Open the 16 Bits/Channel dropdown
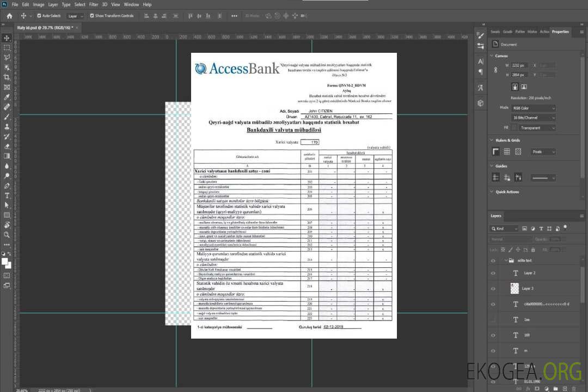This screenshot has height=392, width=588. [x=534, y=118]
